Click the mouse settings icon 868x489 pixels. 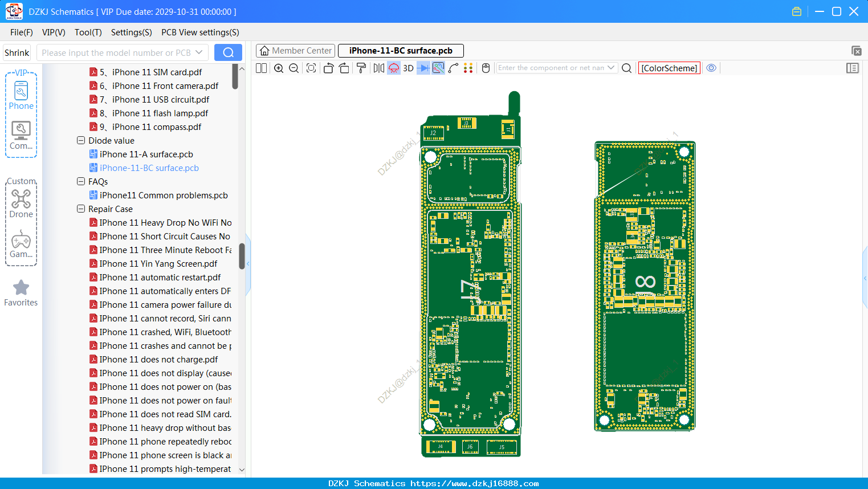486,68
